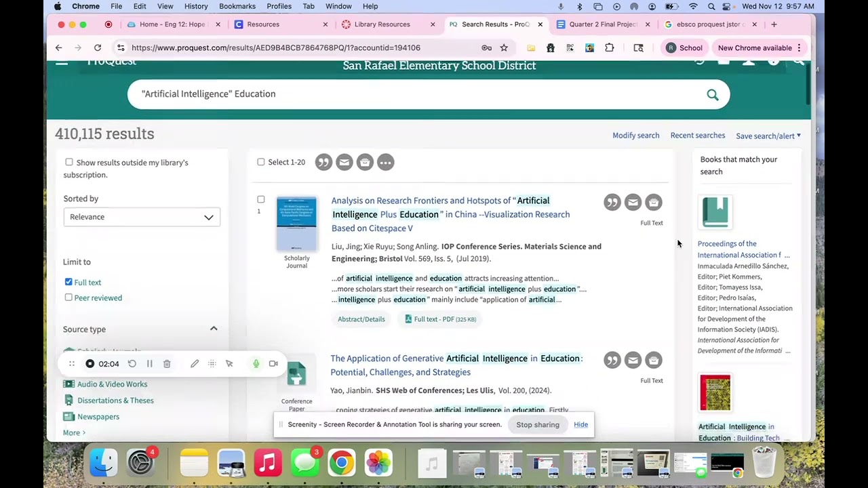Cite all selected results with quote icon

[323, 162]
